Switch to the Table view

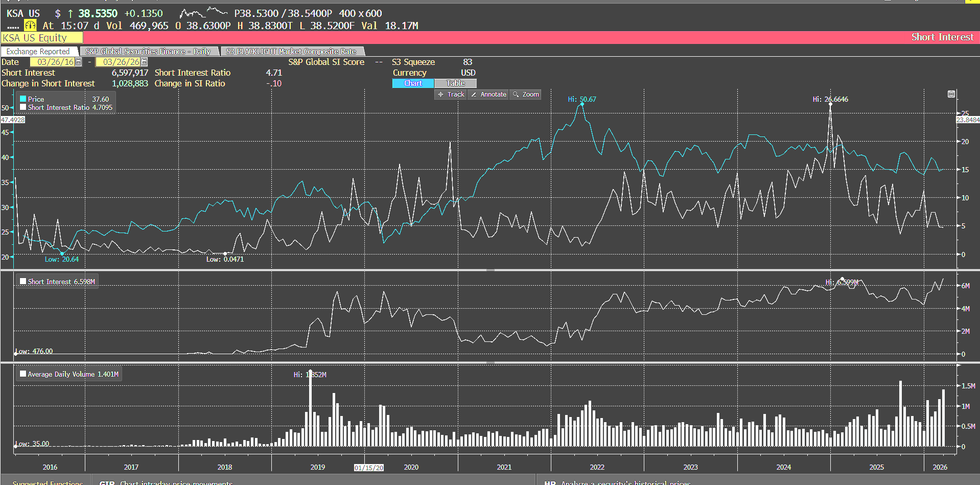pos(454,83)
